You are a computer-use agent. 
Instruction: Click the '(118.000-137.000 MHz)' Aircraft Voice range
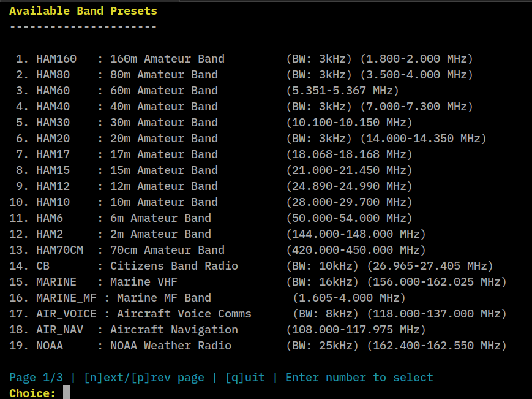[437, 314]
